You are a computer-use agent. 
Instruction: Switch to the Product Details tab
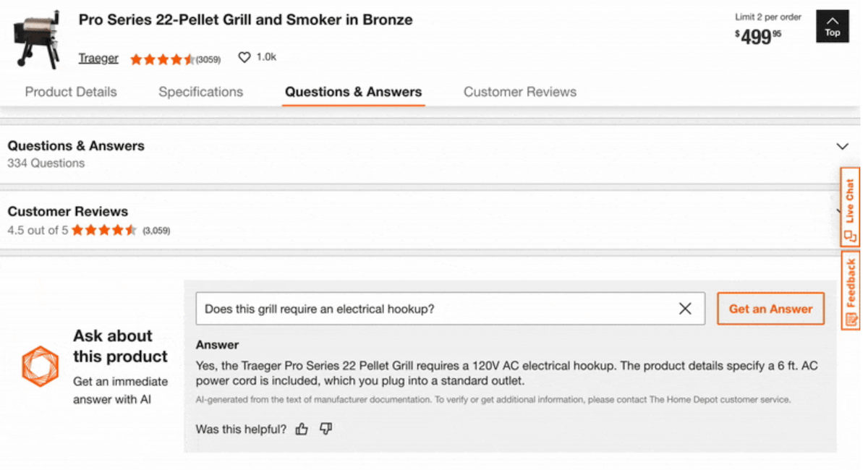[x=71, y=92]
